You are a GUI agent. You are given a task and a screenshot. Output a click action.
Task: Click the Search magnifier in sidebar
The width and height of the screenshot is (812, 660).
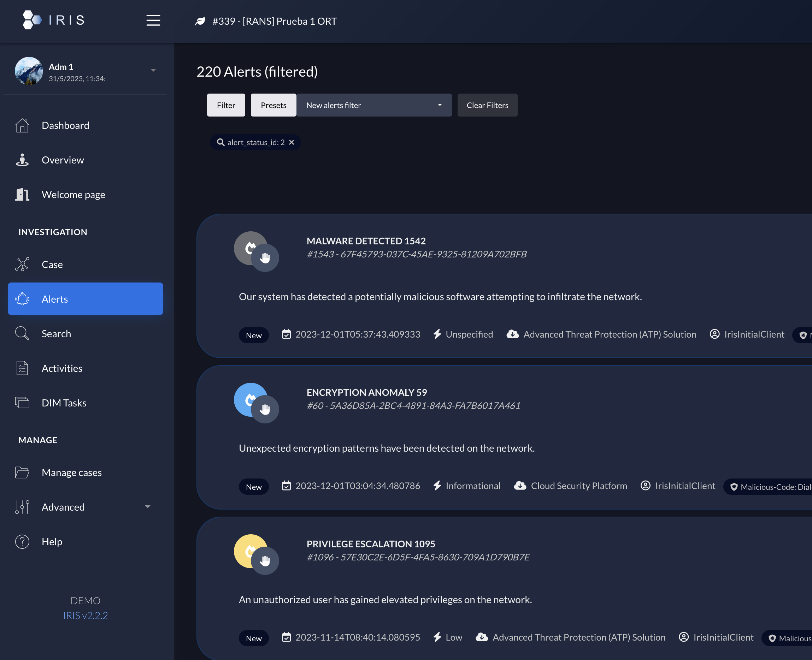(x=22, y=333)
